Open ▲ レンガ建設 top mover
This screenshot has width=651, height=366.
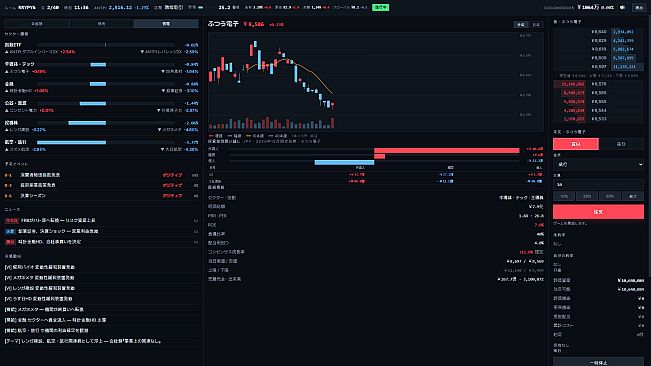25,130
